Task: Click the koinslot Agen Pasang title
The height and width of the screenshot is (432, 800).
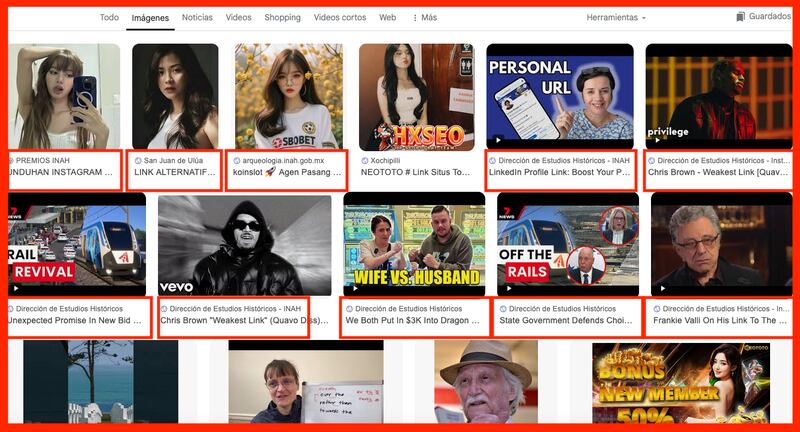Action: click(x=287, y=172)
